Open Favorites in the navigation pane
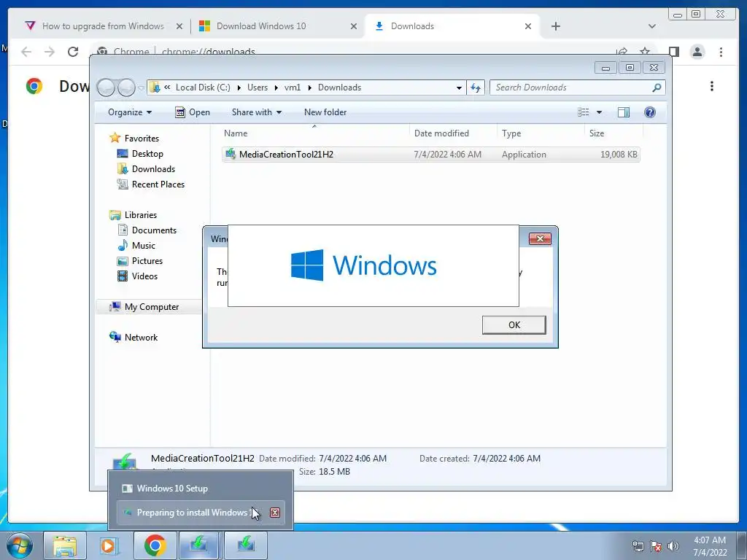 click(x=142, y=138)
